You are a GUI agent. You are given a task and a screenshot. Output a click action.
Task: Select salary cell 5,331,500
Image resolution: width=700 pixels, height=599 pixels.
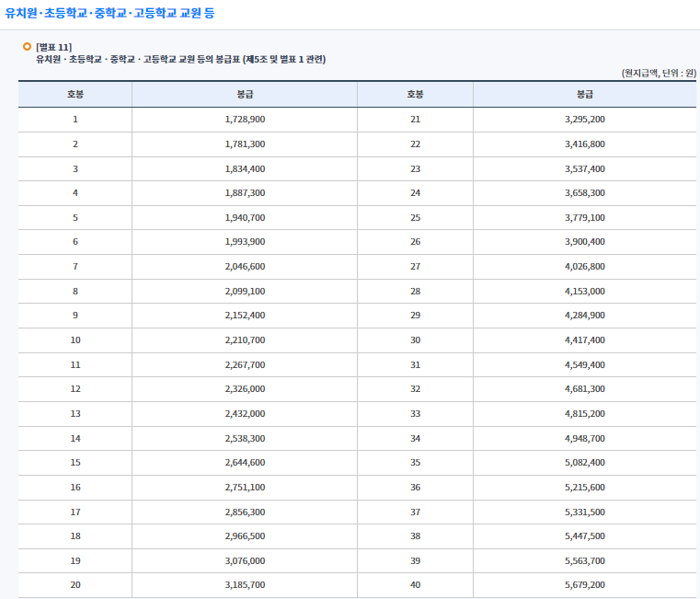pyautogui.click(x=584, y=512)
